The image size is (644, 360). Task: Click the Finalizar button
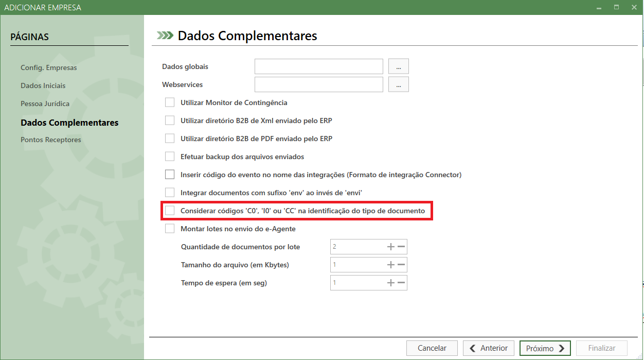click(x=602, y=348)
